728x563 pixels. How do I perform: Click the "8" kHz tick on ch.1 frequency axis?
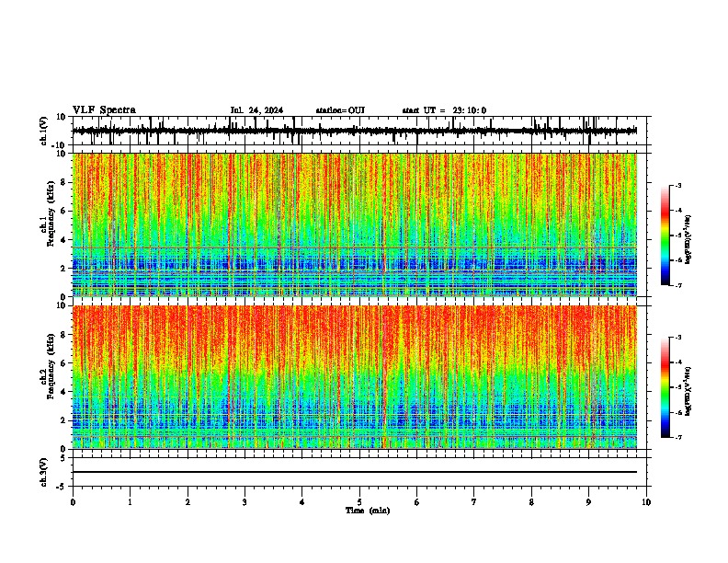point(63,182)
